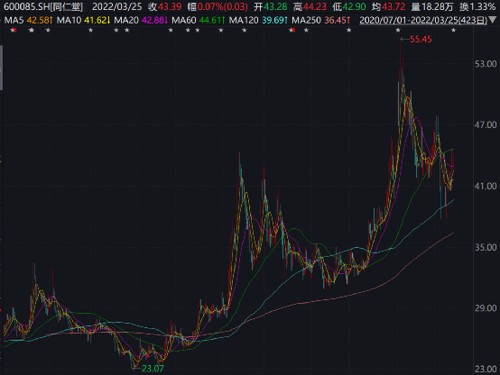Image resolution: width=500 pixels, height=375 pixels.
Task: Toggle the MA60 moving average label
Action: click(184, 20)
